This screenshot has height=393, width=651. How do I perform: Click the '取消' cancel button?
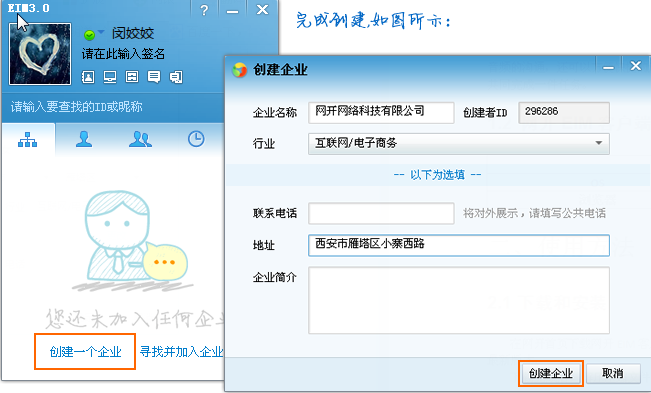613,373
